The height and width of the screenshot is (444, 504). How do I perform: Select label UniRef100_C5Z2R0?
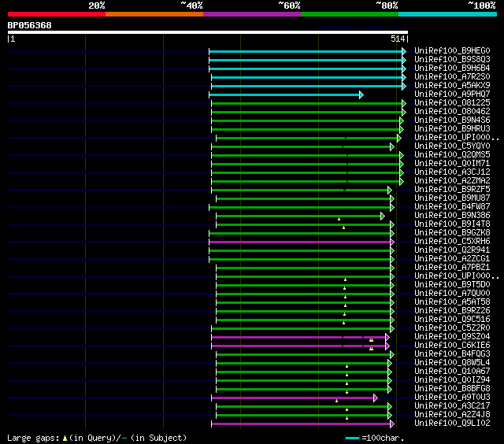coord(452,328)
